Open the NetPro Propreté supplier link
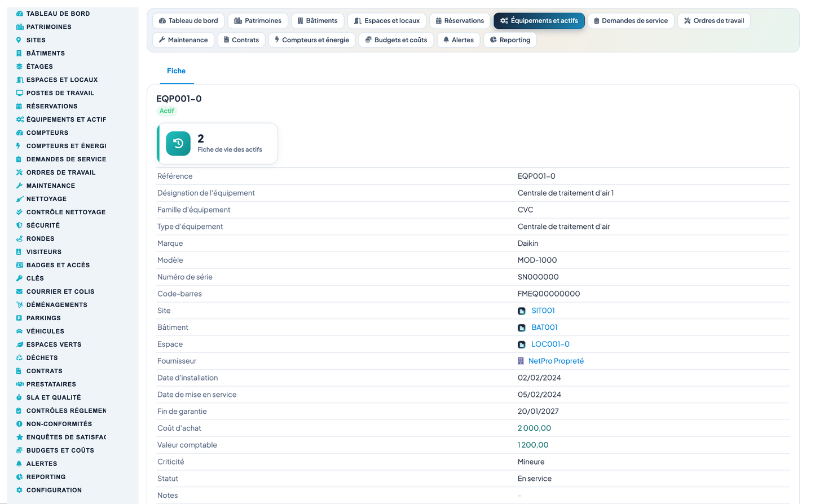This screenshot has width=815, height=504. (556, 361)
